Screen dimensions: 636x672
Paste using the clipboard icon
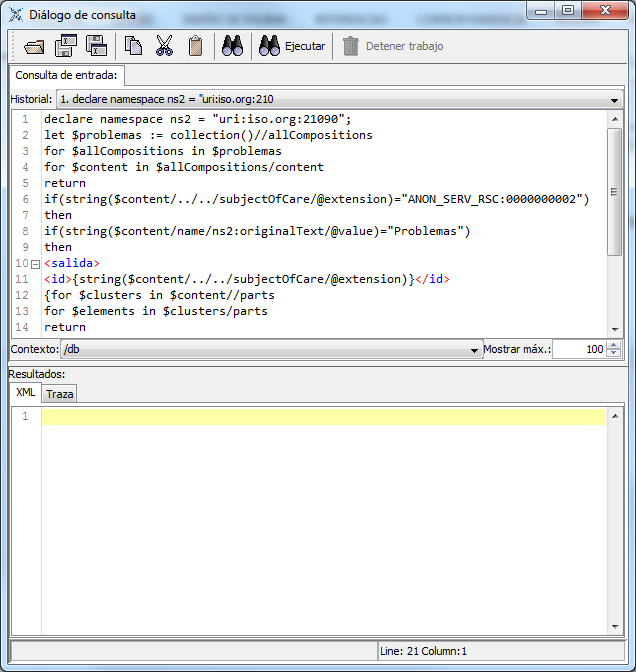[x=196, y=46]
